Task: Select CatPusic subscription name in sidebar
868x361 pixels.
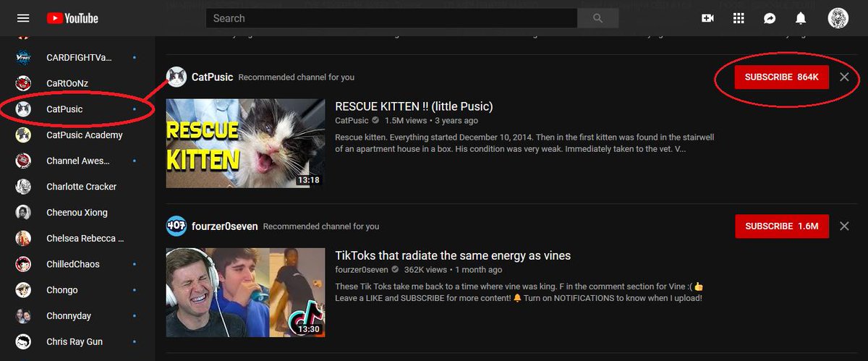Action: click(x=64, y=109)
